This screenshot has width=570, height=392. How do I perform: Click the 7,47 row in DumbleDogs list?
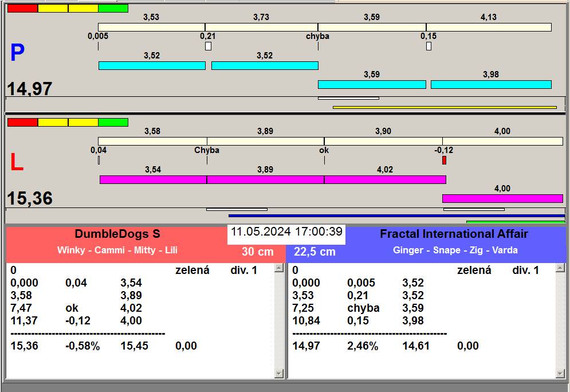pos(140,308)
